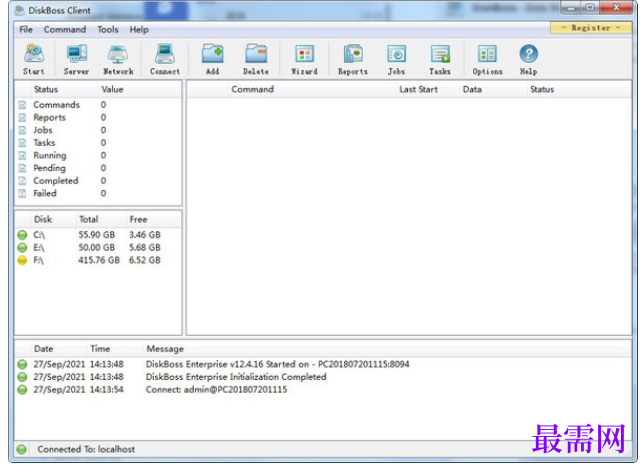Select the 3.46 GB free value
Screen dimensions: 644x470
(x=145, y=235)
